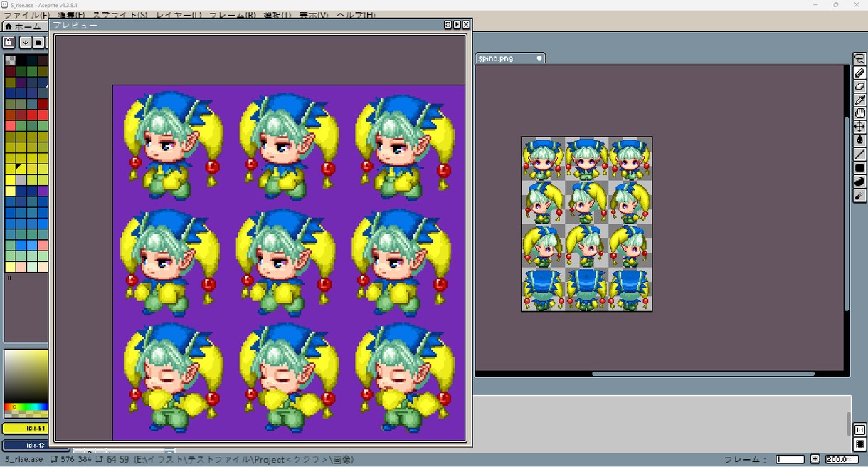This screenshot has height=467, width=868.
Task: Select the Move tool
Action: 859,127
